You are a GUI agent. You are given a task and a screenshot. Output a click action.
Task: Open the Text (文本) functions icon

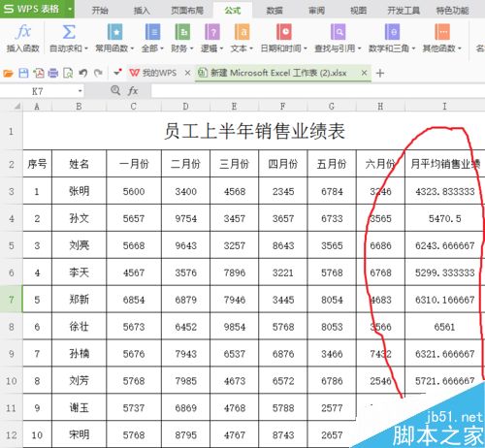pos(242,32)
